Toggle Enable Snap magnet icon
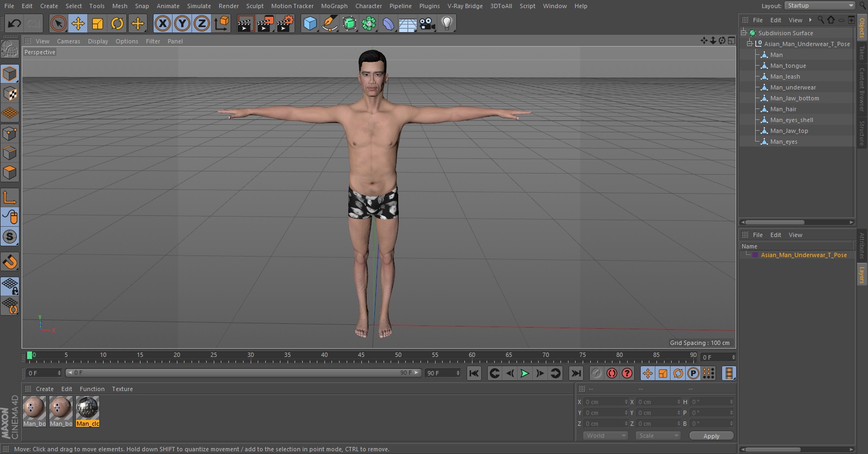868x454 pixels. 10,262
